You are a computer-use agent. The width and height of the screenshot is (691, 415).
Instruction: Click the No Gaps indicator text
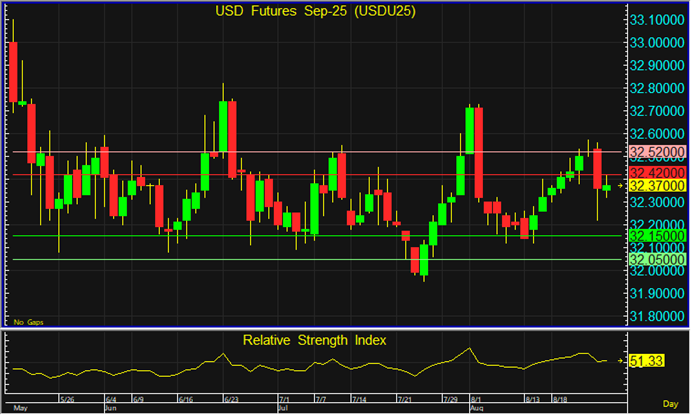point(25,321)
